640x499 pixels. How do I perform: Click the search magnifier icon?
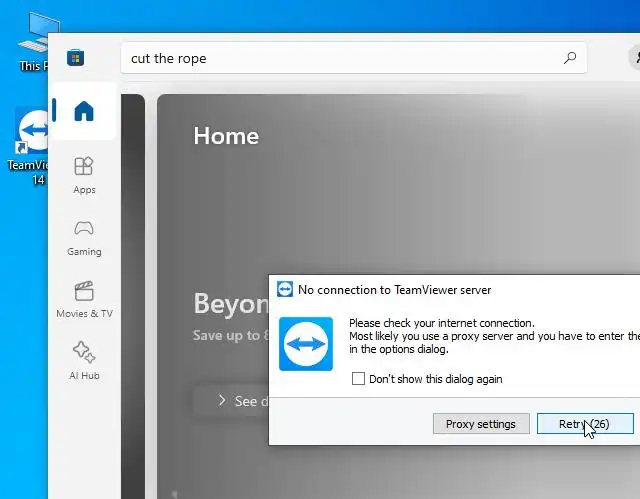pyautogui.click(x=570, y=58)
